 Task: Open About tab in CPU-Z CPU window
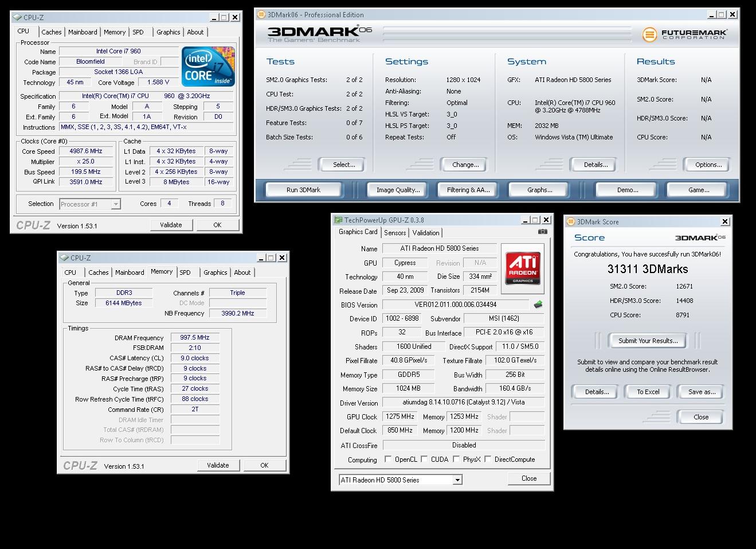point(195,32)
